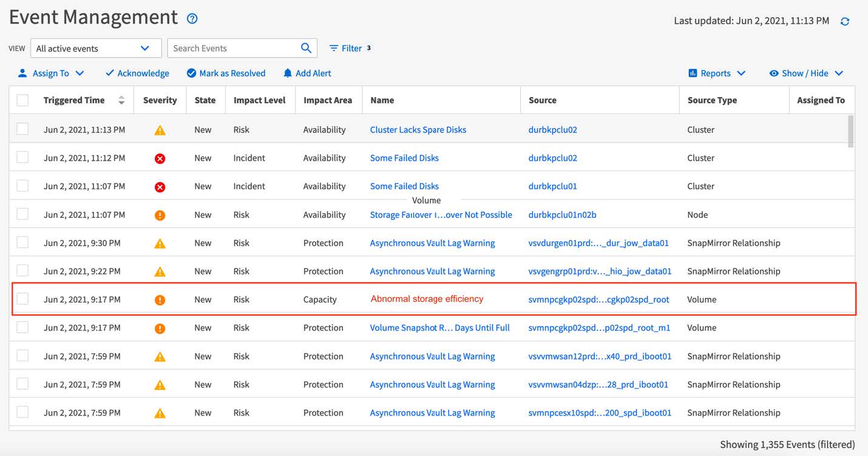The height and width of the screenshot is (456, 868).
Task: Click the vertical scrollbar of the events table
Action: tap(850, 131)
